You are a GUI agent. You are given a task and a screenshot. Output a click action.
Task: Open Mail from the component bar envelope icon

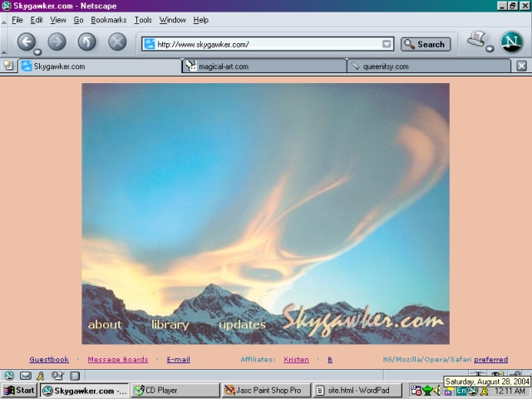(26, 376)
